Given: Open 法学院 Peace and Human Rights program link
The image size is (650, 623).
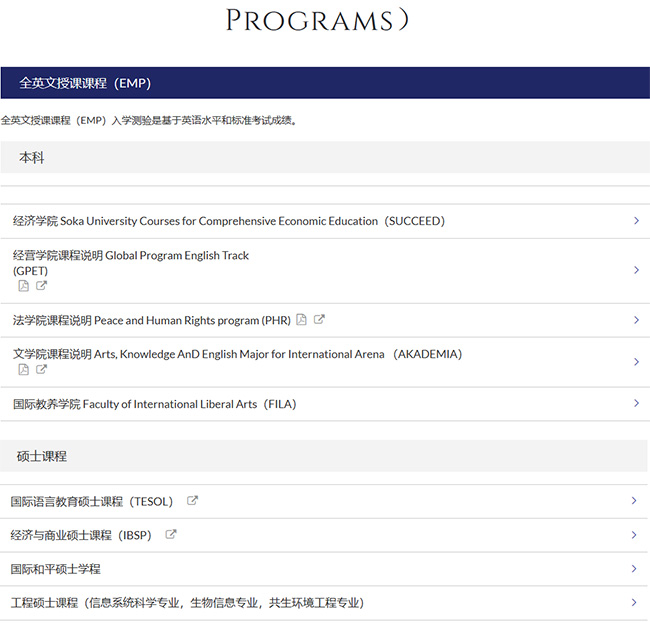Looking at the screenshot, I should (152, 320).
